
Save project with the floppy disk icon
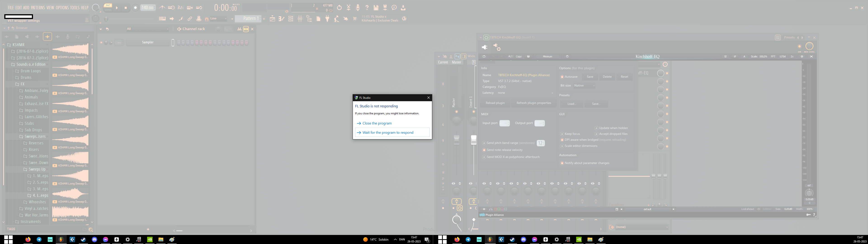[376, 7]
